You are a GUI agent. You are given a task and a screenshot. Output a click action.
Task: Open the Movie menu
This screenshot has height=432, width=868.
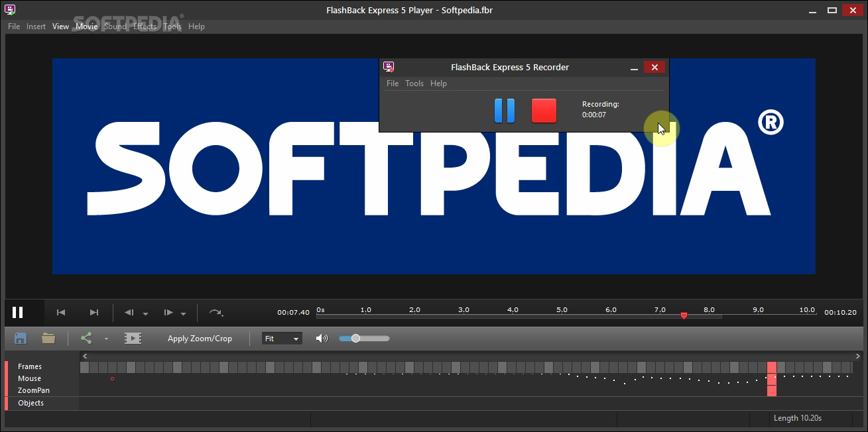pos(87,27)
